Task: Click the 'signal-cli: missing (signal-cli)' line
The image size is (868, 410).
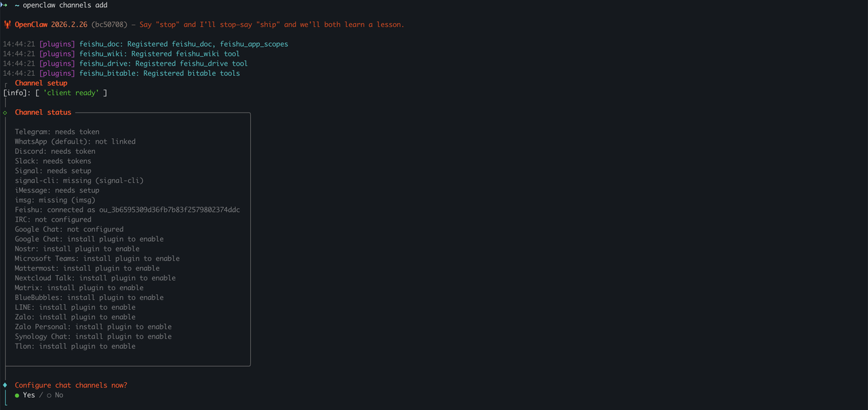Action: [79, 180]
